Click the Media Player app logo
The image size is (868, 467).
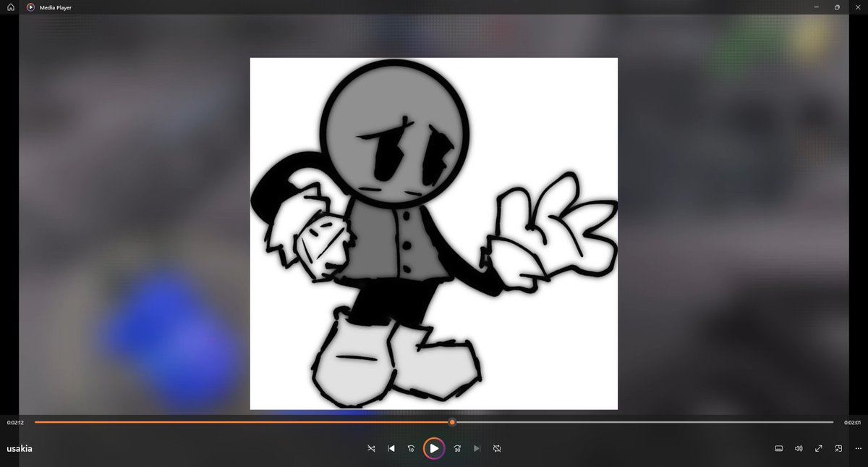tap(31, 7)
